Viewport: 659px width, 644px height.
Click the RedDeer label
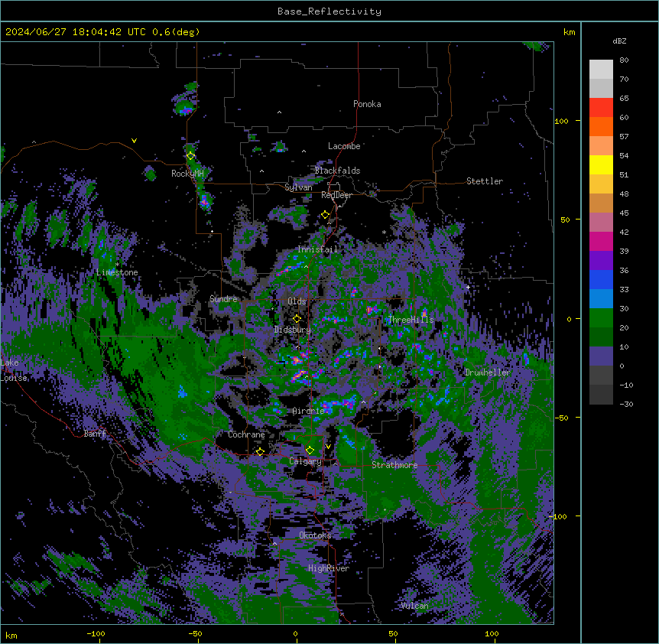pos(336,195)
